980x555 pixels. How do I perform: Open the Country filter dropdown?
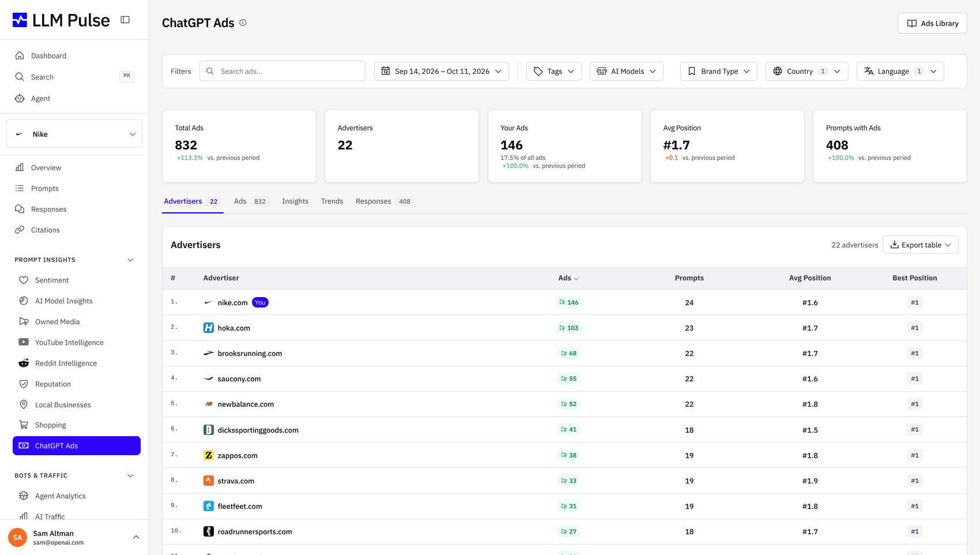coord(807,71)
